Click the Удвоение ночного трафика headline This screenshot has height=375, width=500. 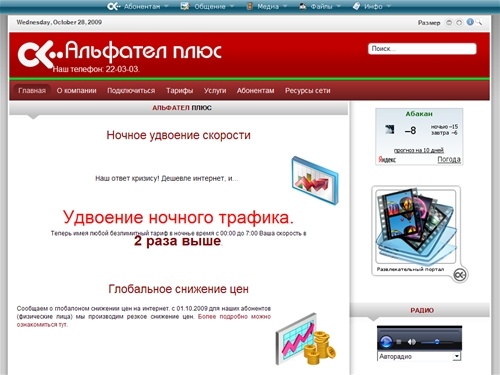click(x=178, y=217)
